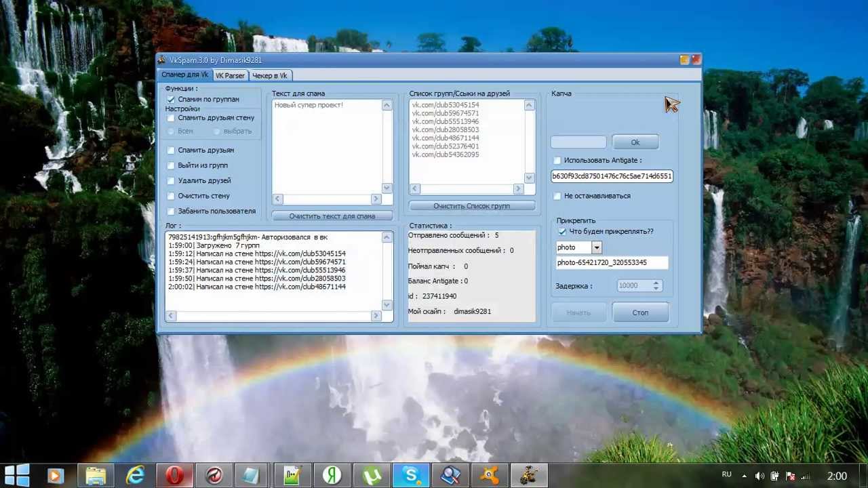
Task: Open the Opera browser taskbar icon
Action: [x=174, y=475]
